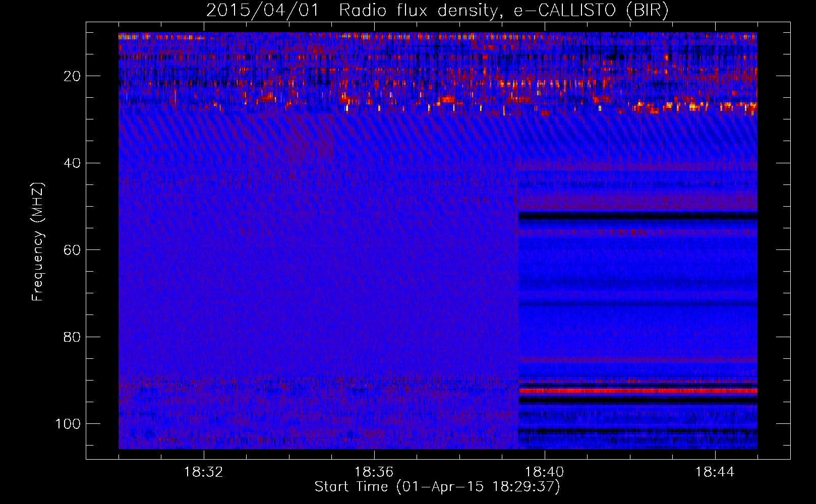Click the bright red band near 92 MHz

pyautogui.click(x=638, y=391)
